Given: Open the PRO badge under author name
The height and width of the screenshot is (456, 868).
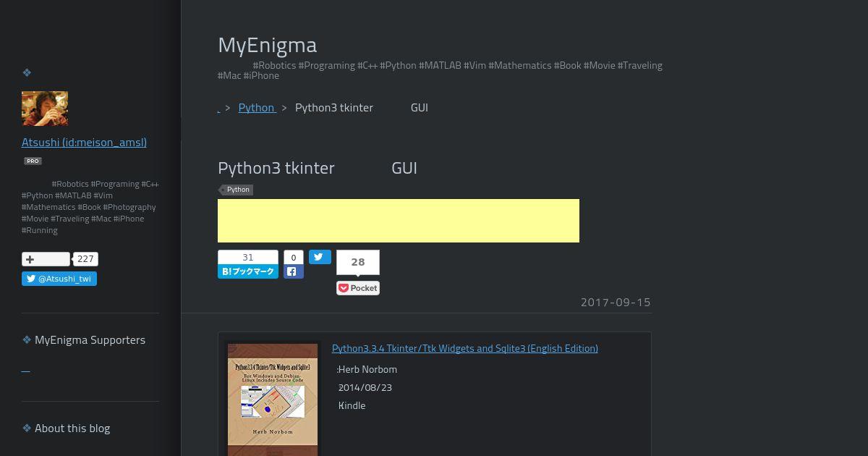Looking at the screenshot, I should point(33,161).
